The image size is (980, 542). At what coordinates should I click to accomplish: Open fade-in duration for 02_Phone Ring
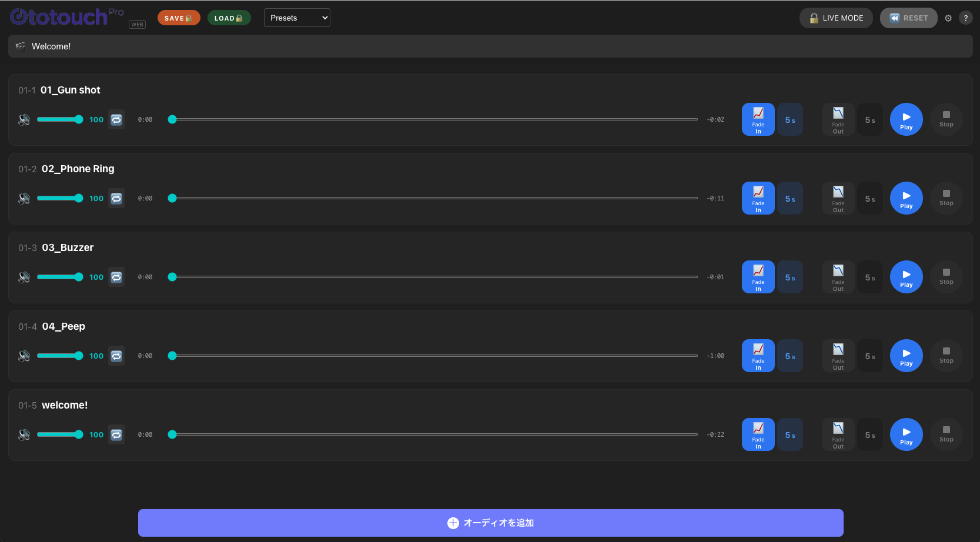[790, 198]
